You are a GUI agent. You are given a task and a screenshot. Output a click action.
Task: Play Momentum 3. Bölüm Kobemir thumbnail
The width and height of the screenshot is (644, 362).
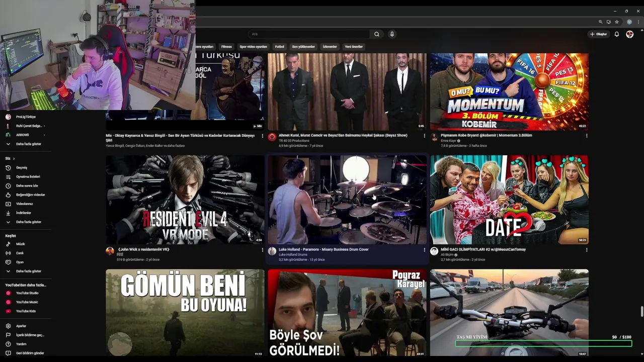click(x=509, y=92)
